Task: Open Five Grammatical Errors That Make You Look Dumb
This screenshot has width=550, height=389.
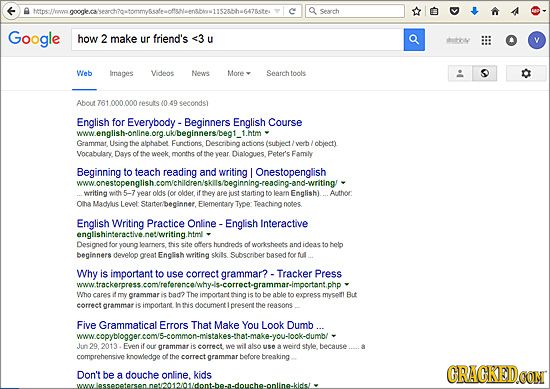Action: tap(200, 325)
